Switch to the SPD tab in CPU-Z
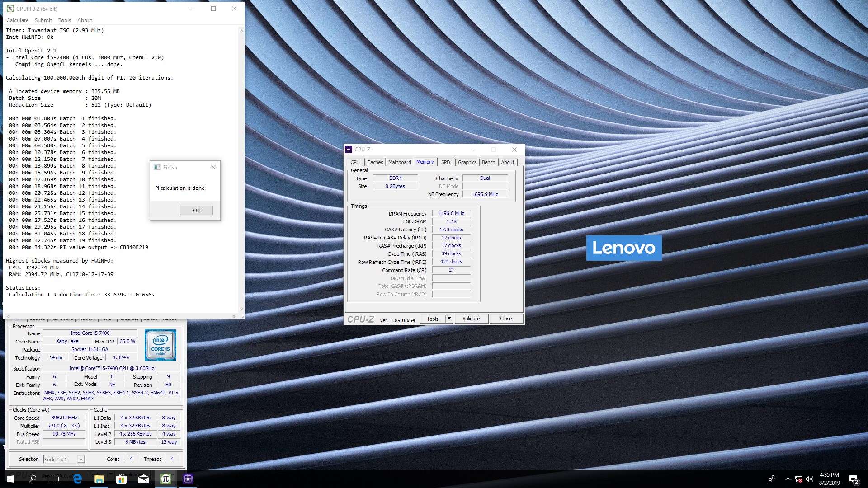868x488 pixels. 446,162
